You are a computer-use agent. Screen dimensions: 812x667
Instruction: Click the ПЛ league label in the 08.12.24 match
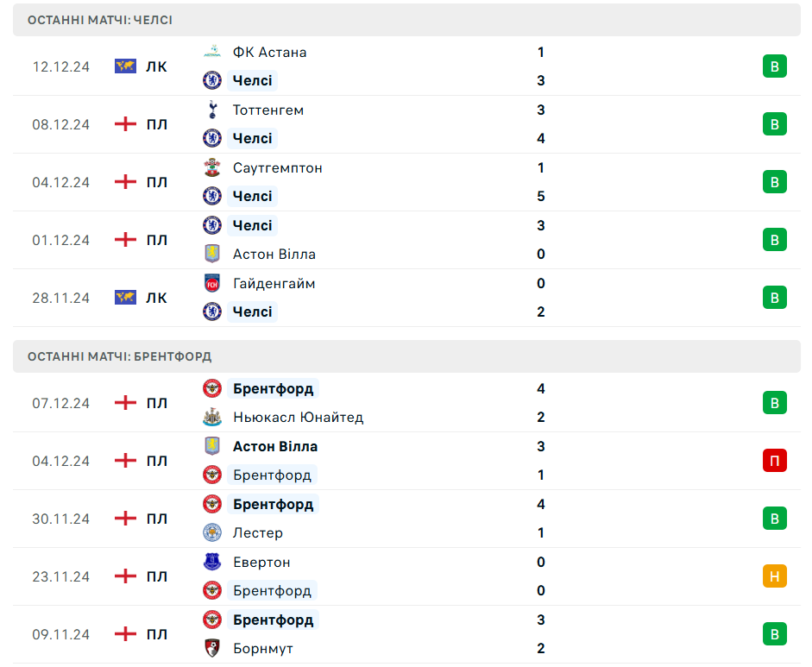[x=156, y=124]
